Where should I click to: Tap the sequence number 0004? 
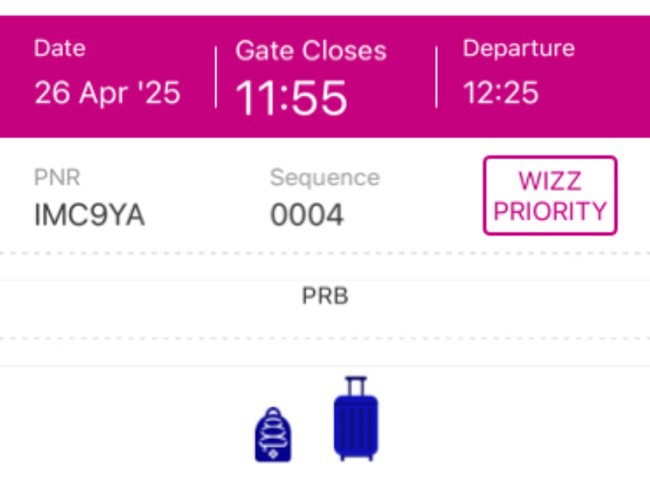[x=306, y=215]
